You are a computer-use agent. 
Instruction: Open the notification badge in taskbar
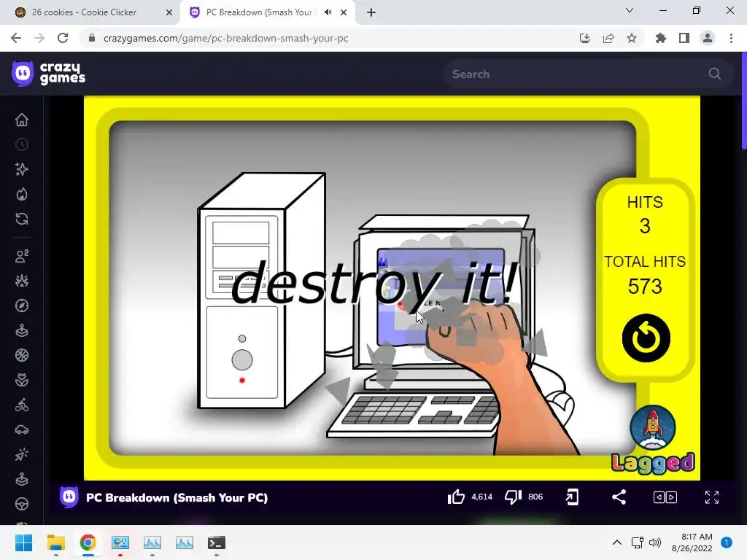click(x=726, y=542)
